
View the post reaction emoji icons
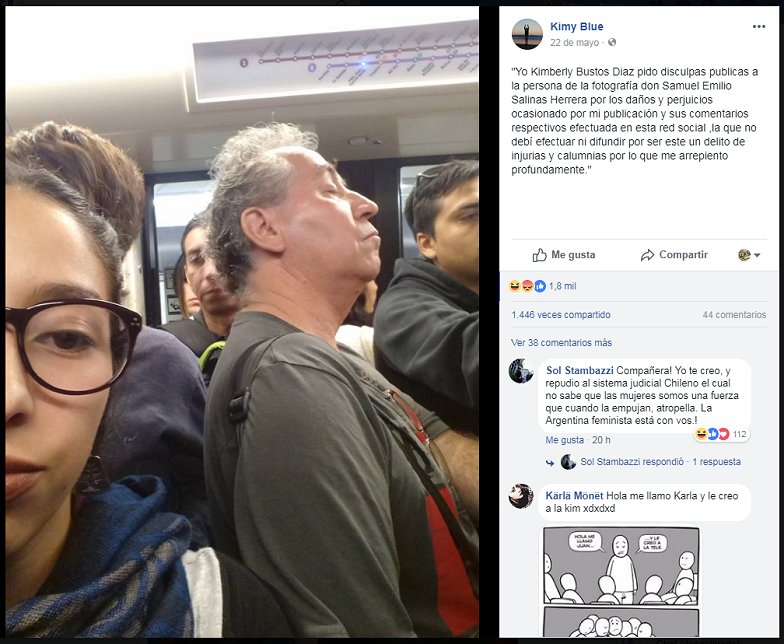[x=528, y=286]
